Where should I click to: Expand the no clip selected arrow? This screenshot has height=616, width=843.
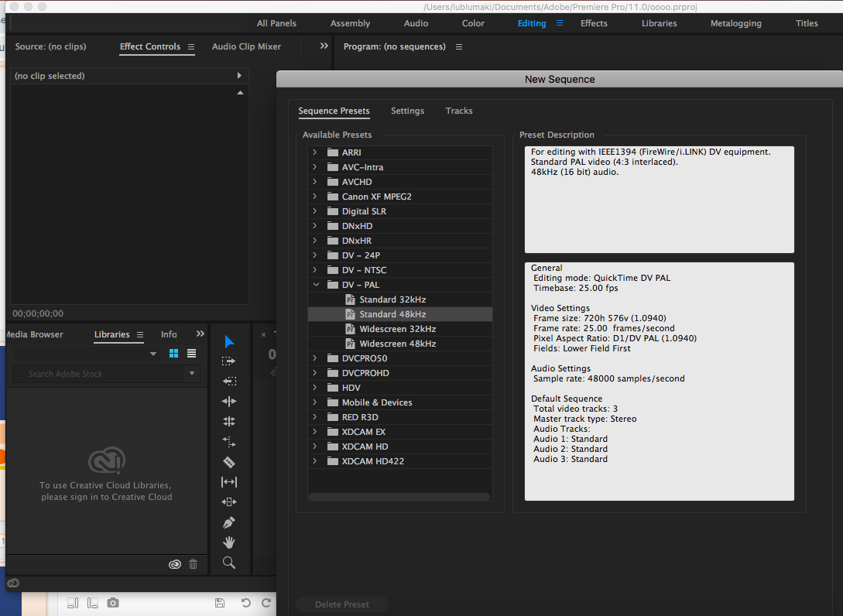[239, 76]
